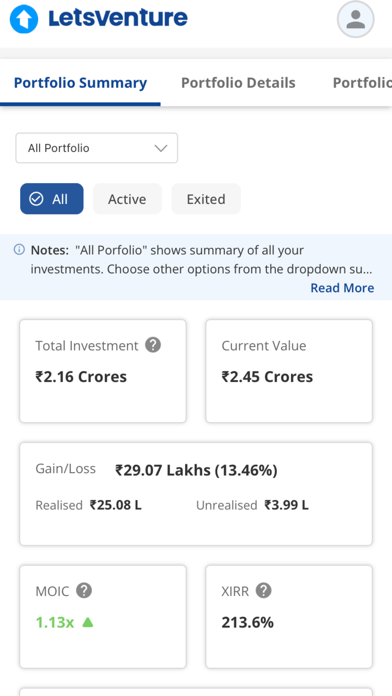Open the Portfolio Summary tab
The width and height of the screenshot is (392, 696).
(80, 83)
